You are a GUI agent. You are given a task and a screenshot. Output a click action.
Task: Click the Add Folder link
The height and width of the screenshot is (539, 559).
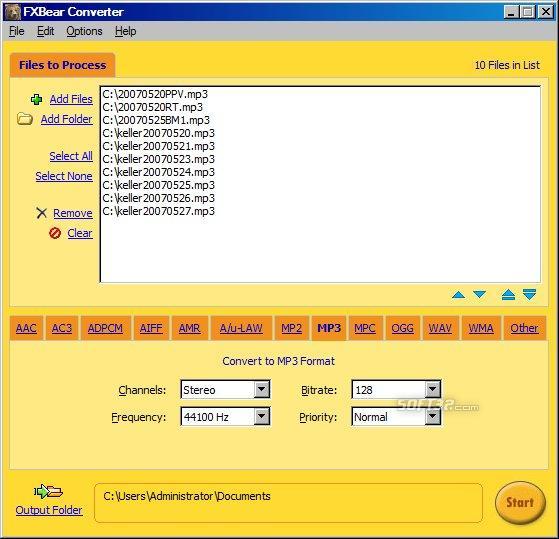click(x=66, y=119)
